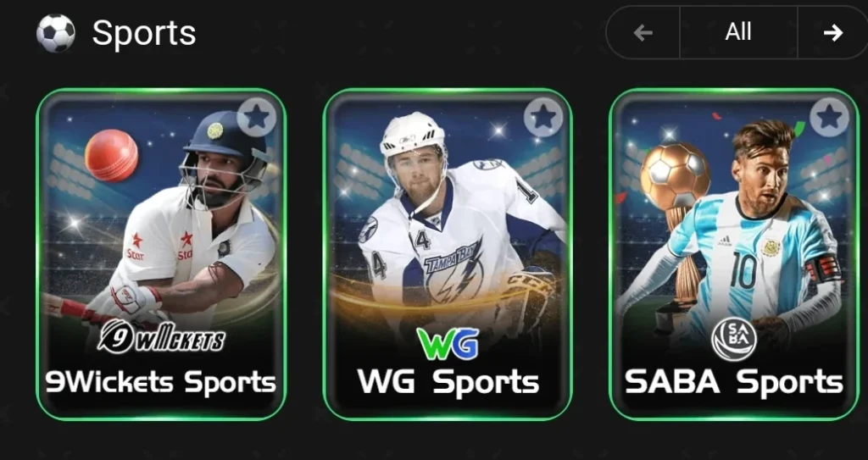
Task: Favorite 9Wickets Sports with its star
Action: (257, 117)
